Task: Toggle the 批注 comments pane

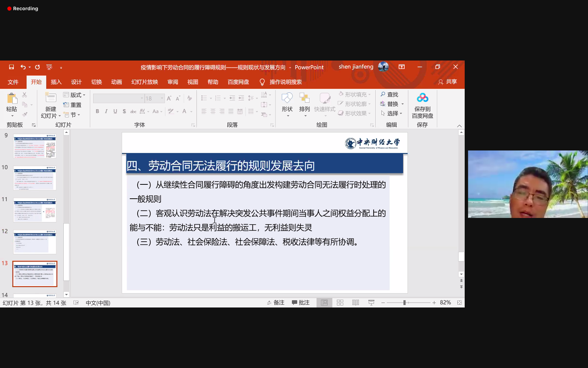Action: pos(301,303)
